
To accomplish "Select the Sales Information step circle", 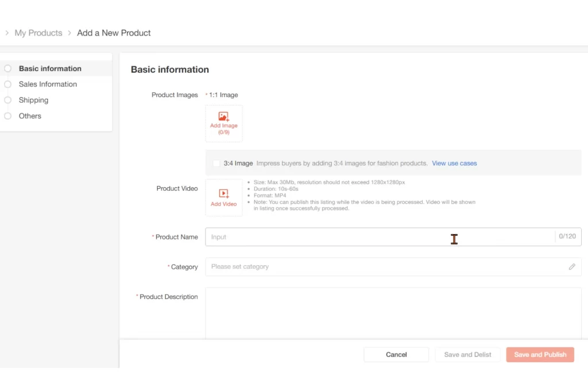I will [7, 84].
